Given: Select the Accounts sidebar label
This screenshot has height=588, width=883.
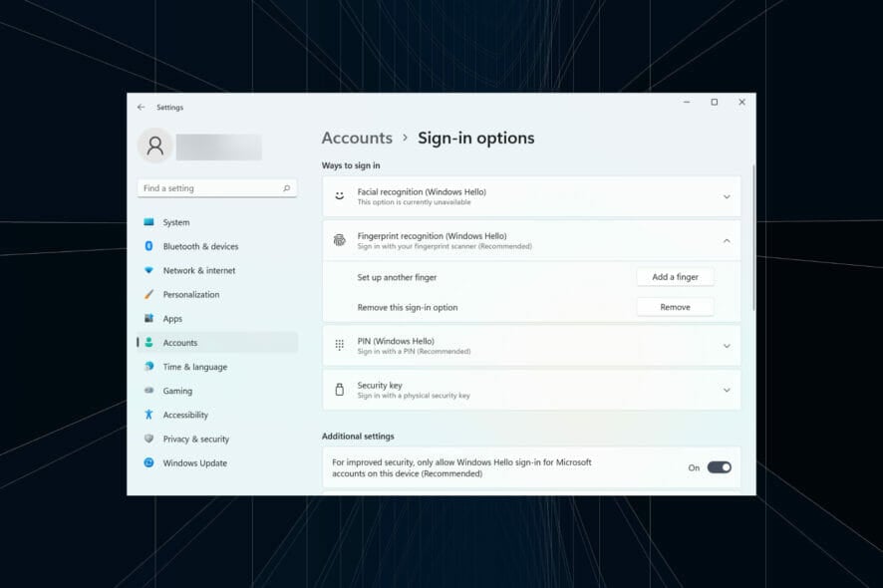Looking at the screenshot, I should [x=180, y=343].
